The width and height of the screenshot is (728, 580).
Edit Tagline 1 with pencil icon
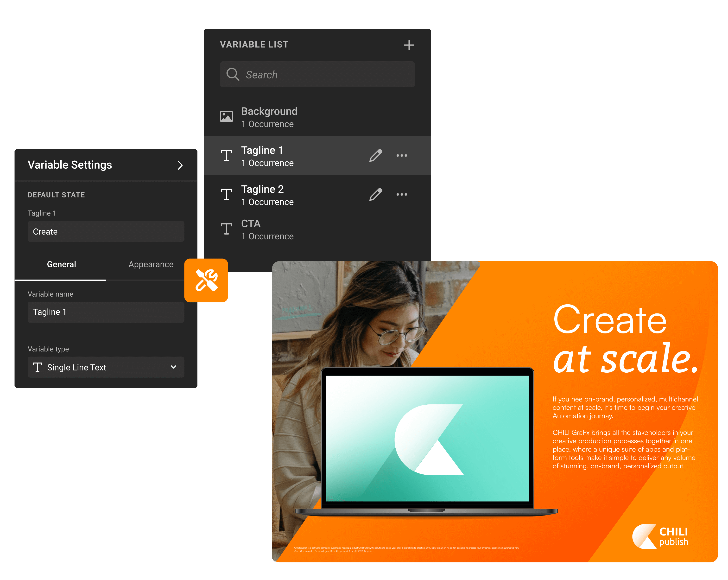tap(375, 156)
